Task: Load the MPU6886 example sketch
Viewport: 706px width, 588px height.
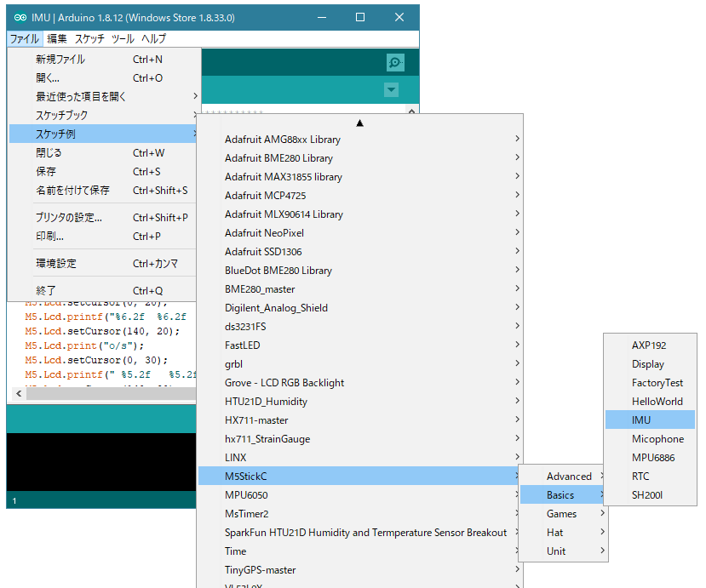Action: [x=650, y=458]
